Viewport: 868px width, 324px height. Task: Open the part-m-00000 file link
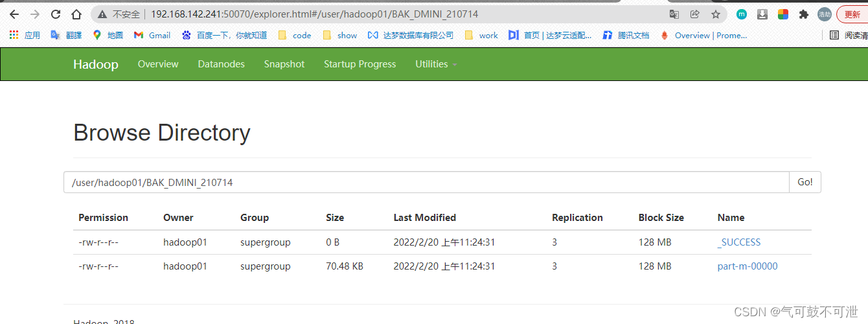pos(748,266)
